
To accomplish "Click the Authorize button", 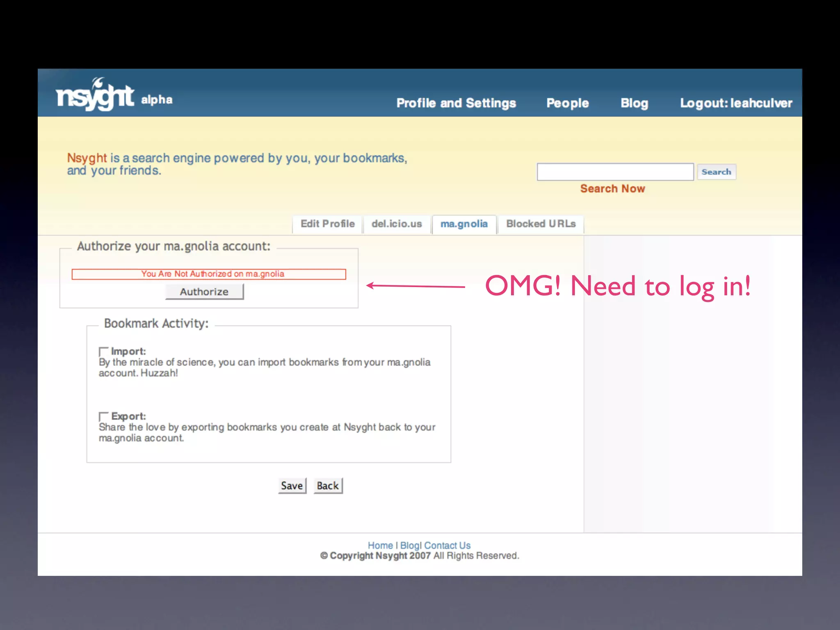I will [204, 292].
